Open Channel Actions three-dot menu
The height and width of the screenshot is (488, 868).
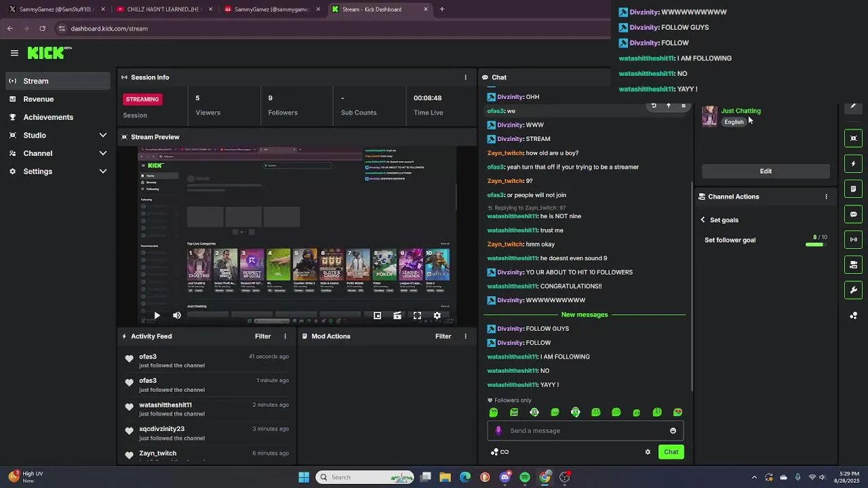pos(826,197)
